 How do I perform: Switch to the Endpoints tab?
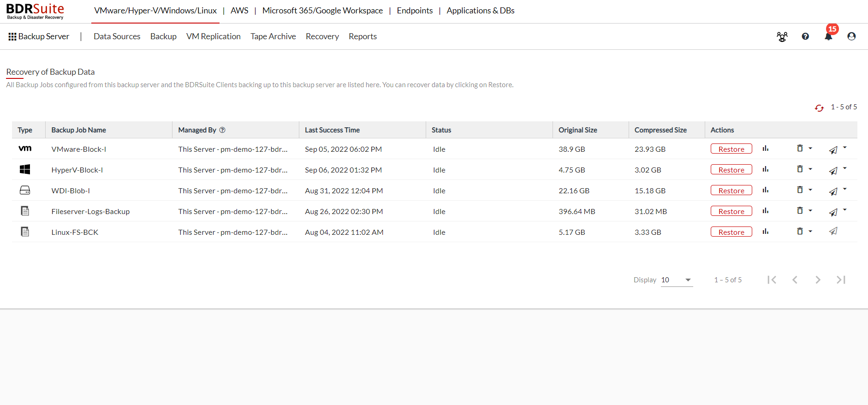415,11
